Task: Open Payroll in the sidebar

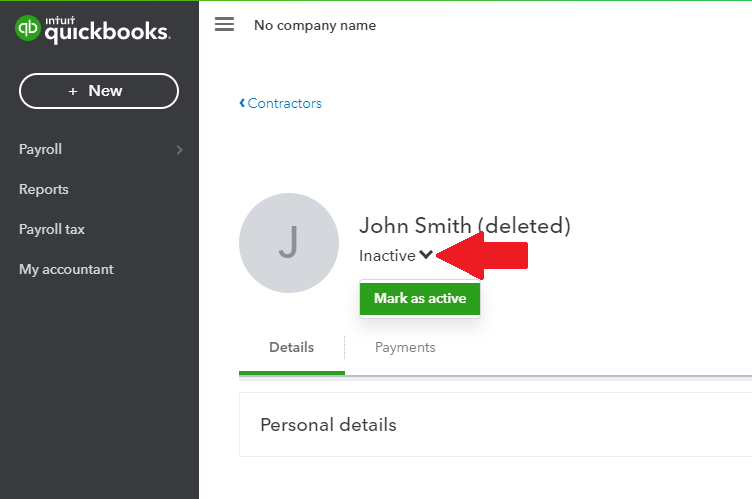Action: click(41, 149)
